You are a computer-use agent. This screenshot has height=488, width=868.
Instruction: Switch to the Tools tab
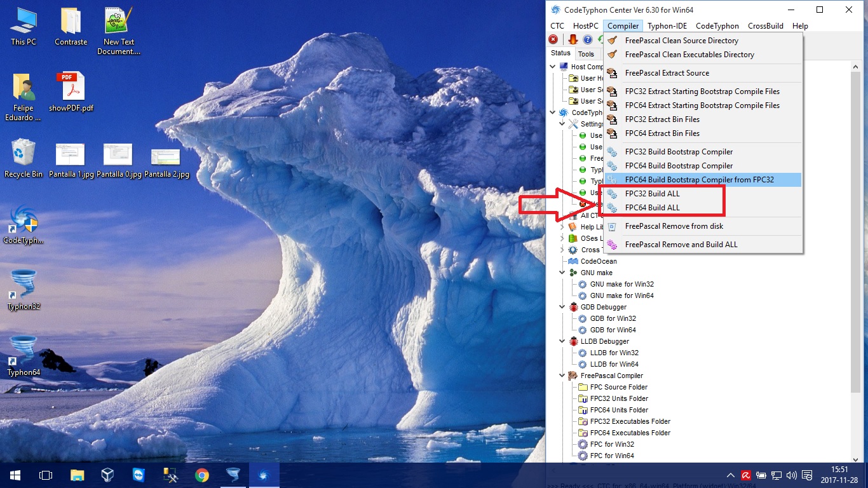coord(586,54)
